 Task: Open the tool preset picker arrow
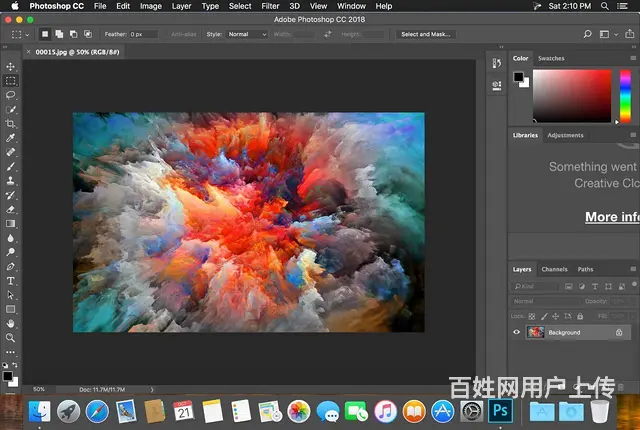27,35
